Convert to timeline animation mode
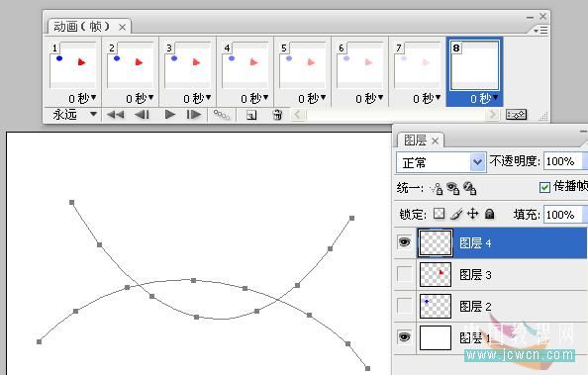This screenshot has width=588, height=375. point(516,115)
